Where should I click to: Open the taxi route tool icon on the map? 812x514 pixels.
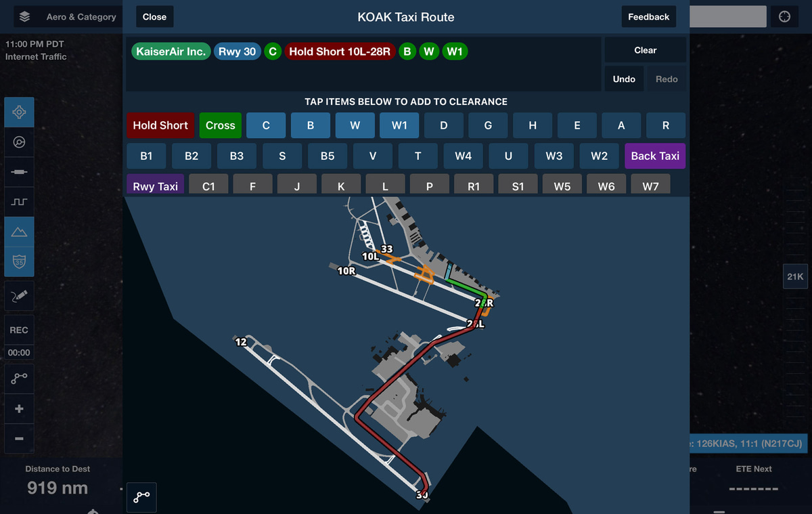[141, 497]
